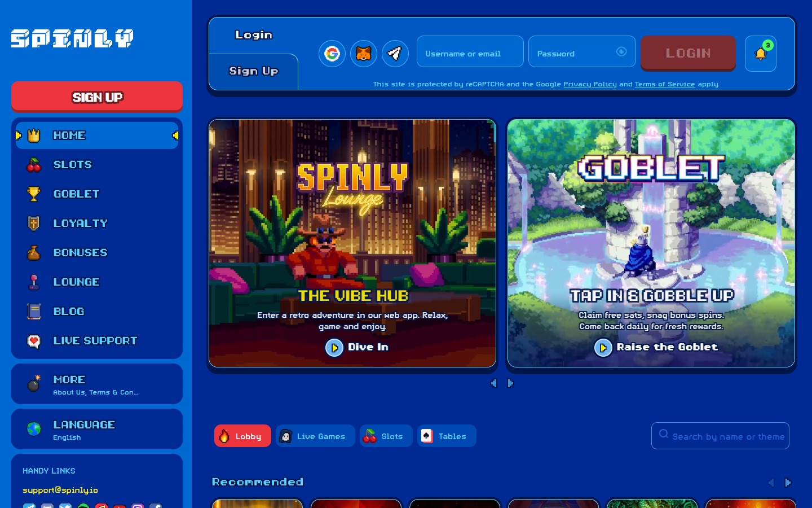
Task: Sign in with Google
Action: (332, 53)
